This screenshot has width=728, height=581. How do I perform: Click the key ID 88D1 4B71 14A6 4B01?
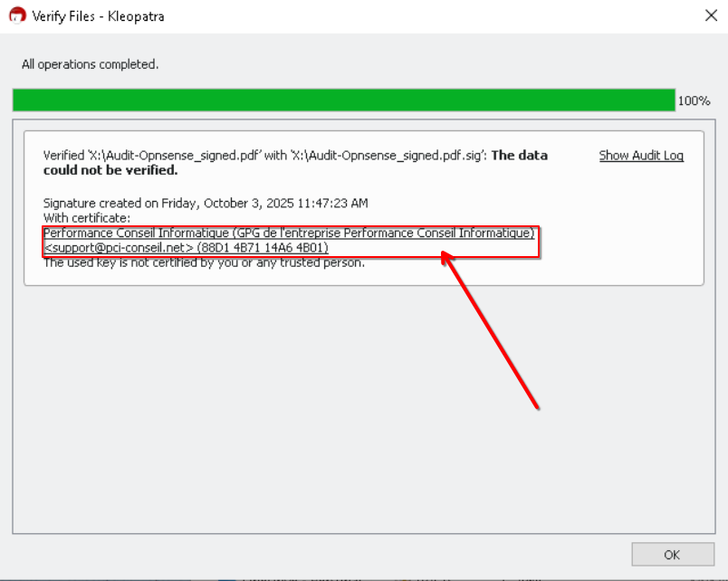(x=263, y=247)
